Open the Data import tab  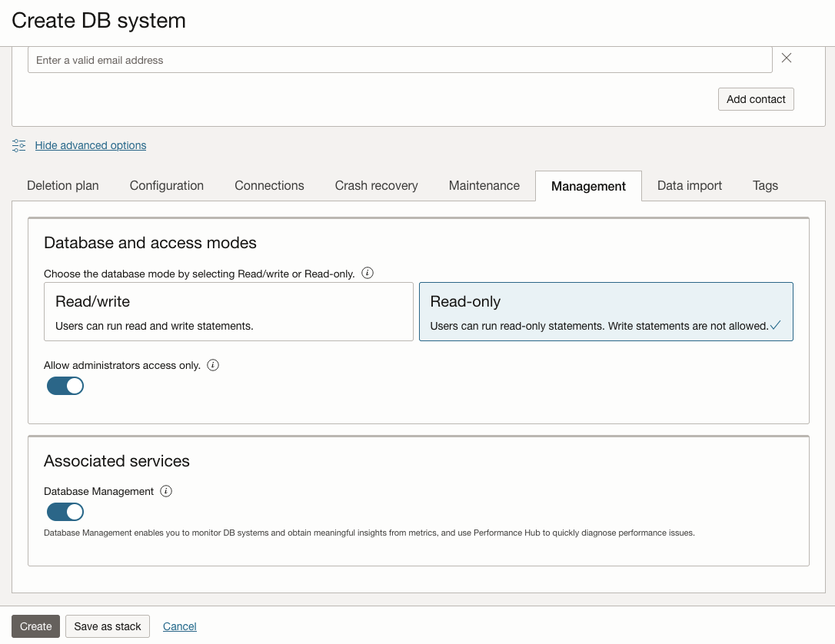(x=689, y=185)
